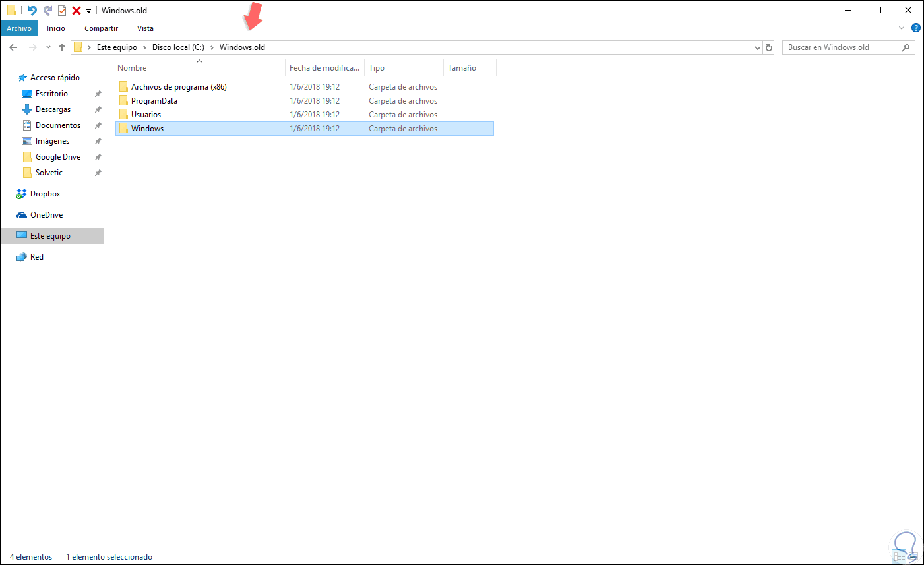Open Google Drive in quick access
The image size is (924, 565).
pyautogui.click(x=58, y=157)
